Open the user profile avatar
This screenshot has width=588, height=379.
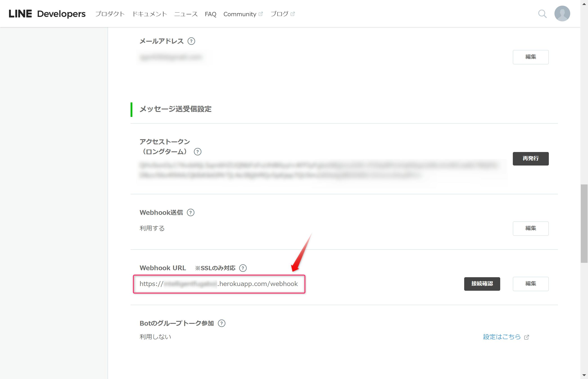(562, 14)
